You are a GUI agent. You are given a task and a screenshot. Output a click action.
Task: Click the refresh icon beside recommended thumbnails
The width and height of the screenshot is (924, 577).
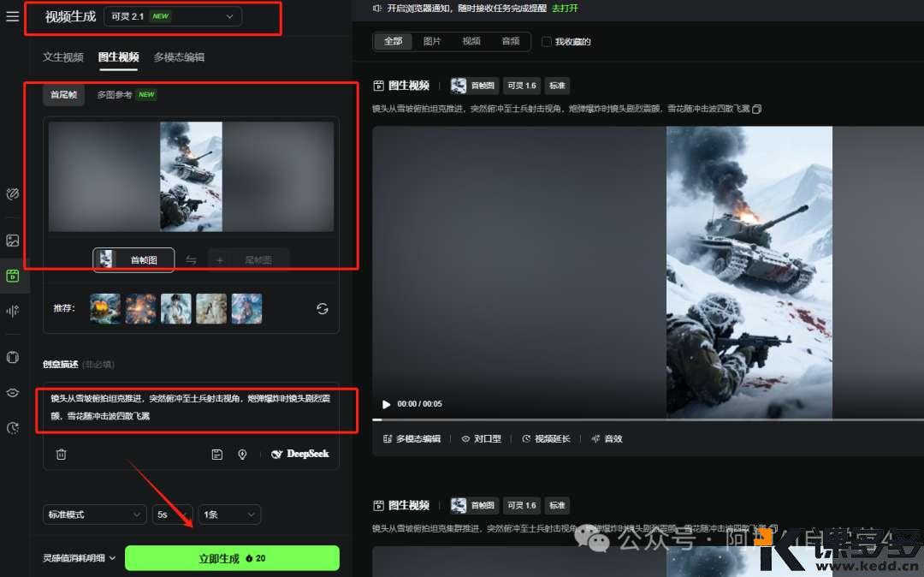(323, 309)
